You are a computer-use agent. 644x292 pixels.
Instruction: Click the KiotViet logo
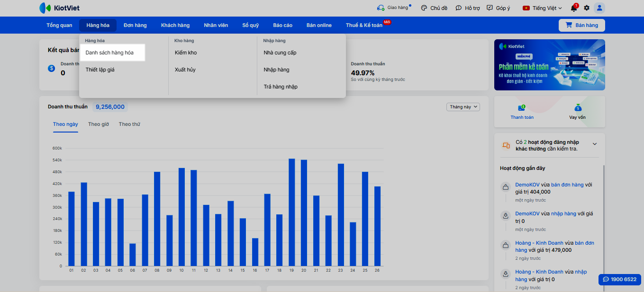pos(59,8)
